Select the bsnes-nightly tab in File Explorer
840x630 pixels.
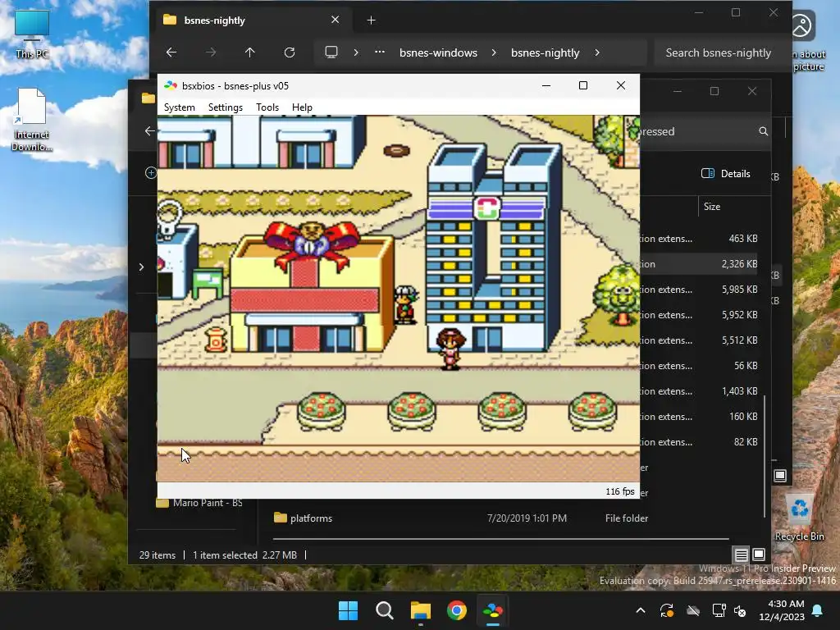point(252,21)
